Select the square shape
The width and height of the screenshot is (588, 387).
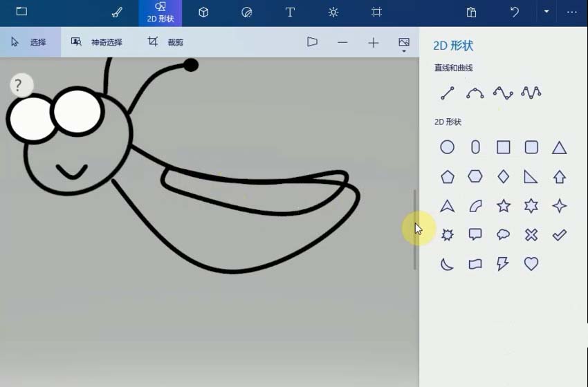tap(503, 147)
